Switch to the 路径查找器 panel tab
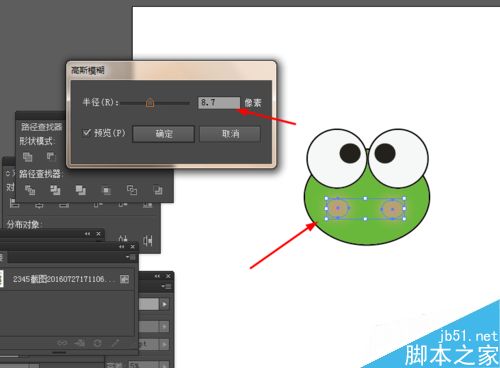This screenshot has width=500, height=368. 41,127
